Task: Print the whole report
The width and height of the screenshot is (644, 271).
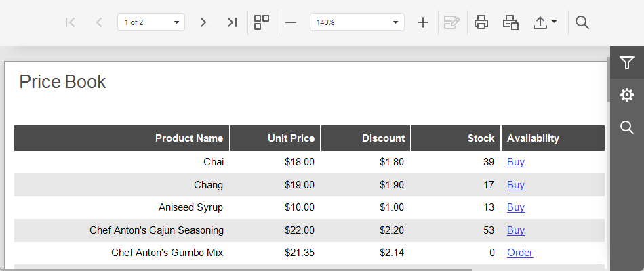Action: (x=481, y=22)
